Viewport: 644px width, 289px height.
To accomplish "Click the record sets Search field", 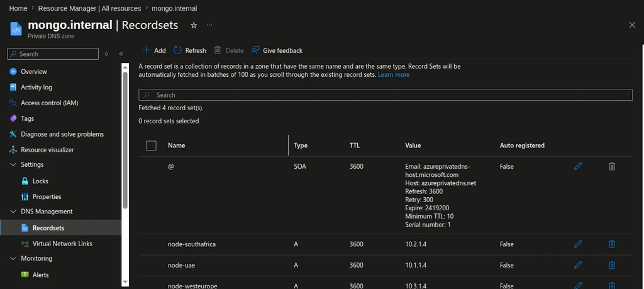I will 386,95.
